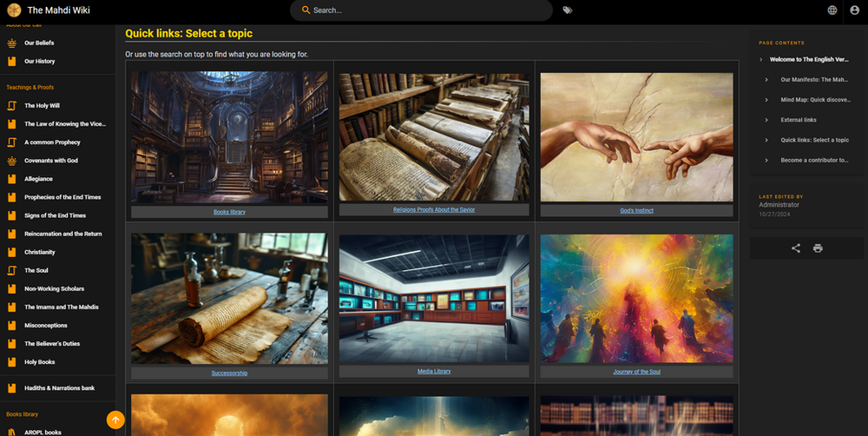Click chevron beside Welcome to The English Ver...

[760, 59]
